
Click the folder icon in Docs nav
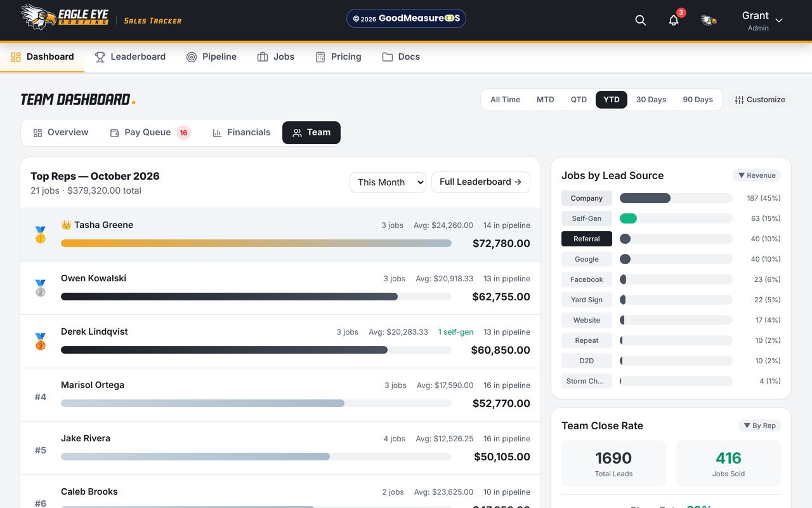coord(387,57)
